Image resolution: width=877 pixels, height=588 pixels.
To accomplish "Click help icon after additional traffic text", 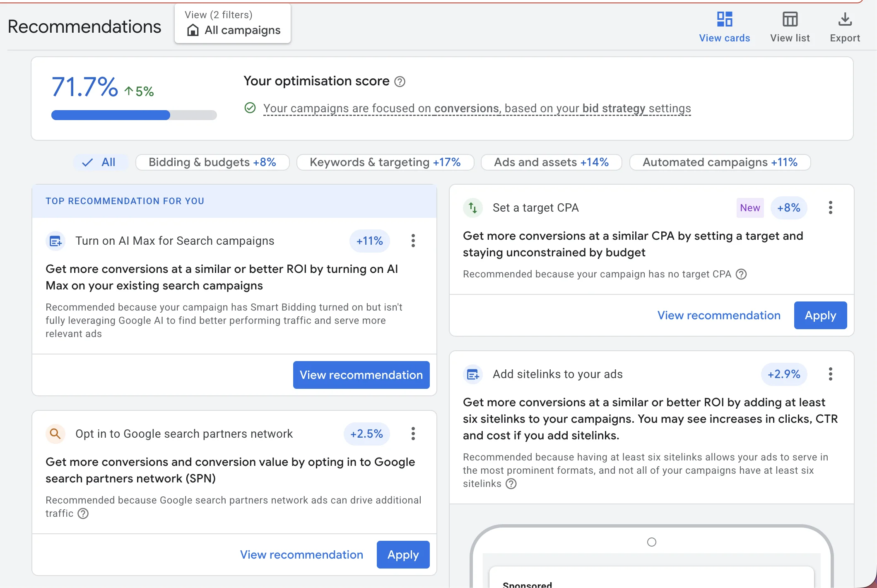I will click(x=83, y=513).
